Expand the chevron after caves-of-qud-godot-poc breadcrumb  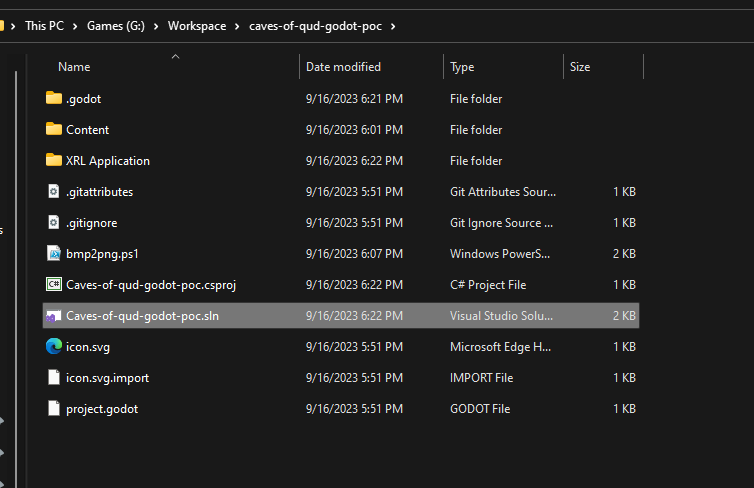tap(393, 26)
